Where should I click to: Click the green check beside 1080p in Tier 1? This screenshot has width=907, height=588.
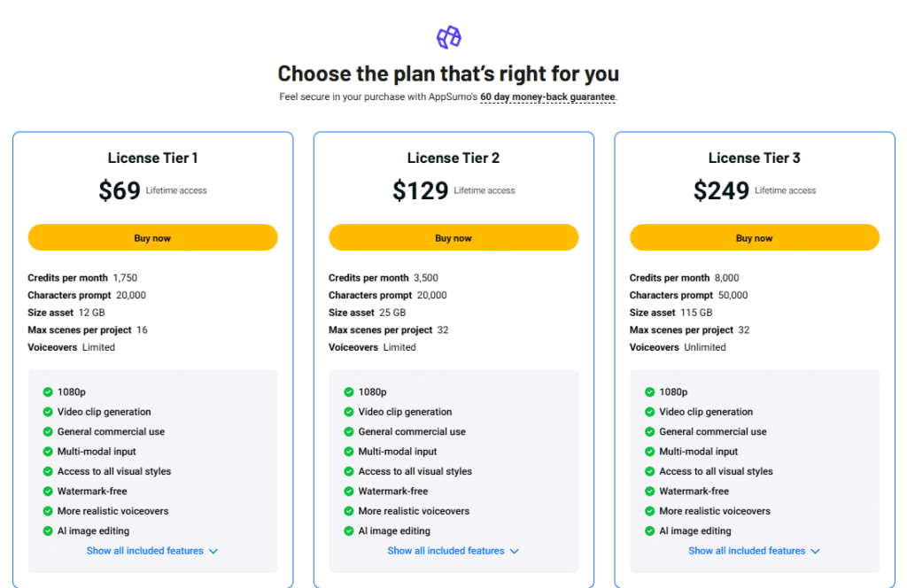(46, 391)
